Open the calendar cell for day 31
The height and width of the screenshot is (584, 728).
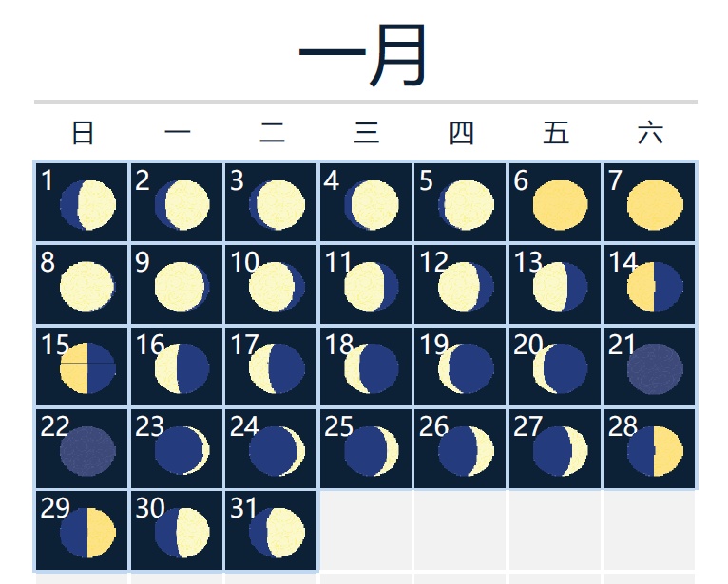(271, 531)
